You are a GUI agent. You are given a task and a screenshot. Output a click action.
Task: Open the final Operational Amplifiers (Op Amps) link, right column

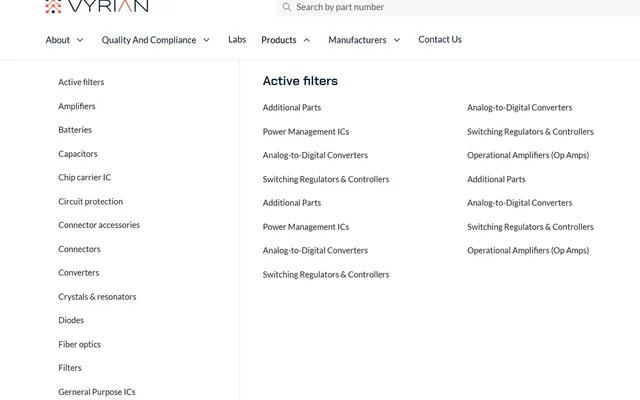pos(528,251)
